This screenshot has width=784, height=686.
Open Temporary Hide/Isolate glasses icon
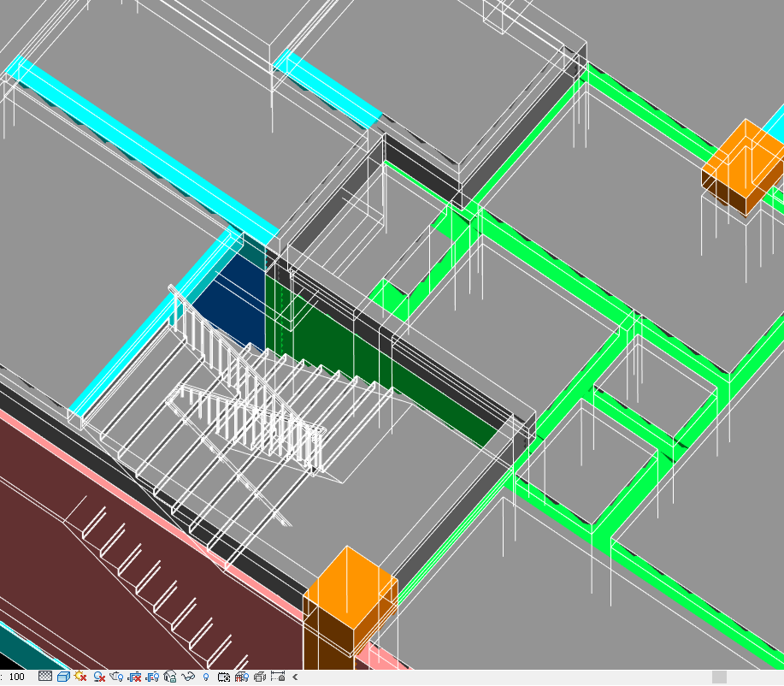coord(188,677)
